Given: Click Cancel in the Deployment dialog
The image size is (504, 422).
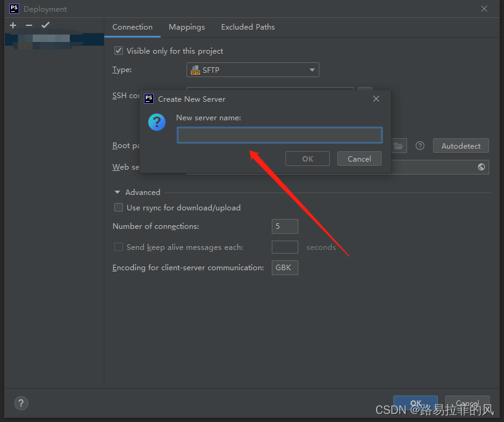Looking at the screenshot, I should pos(468,403).
